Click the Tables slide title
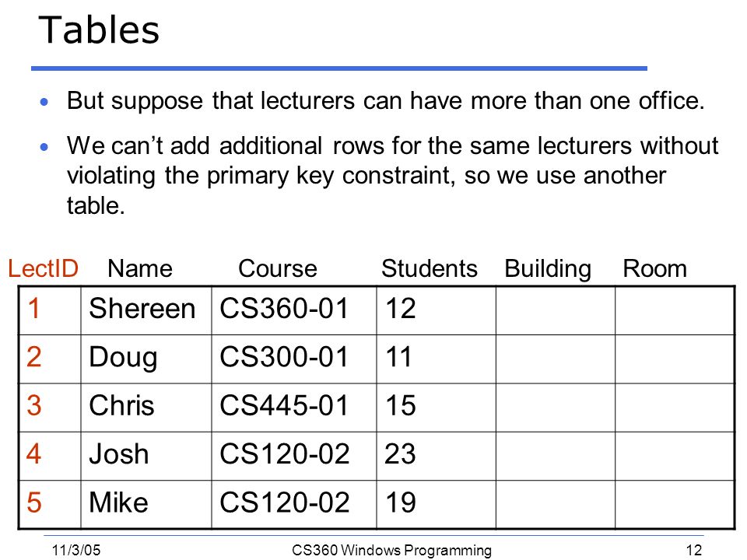The image size is (747, 560). (x=99, y=30)
